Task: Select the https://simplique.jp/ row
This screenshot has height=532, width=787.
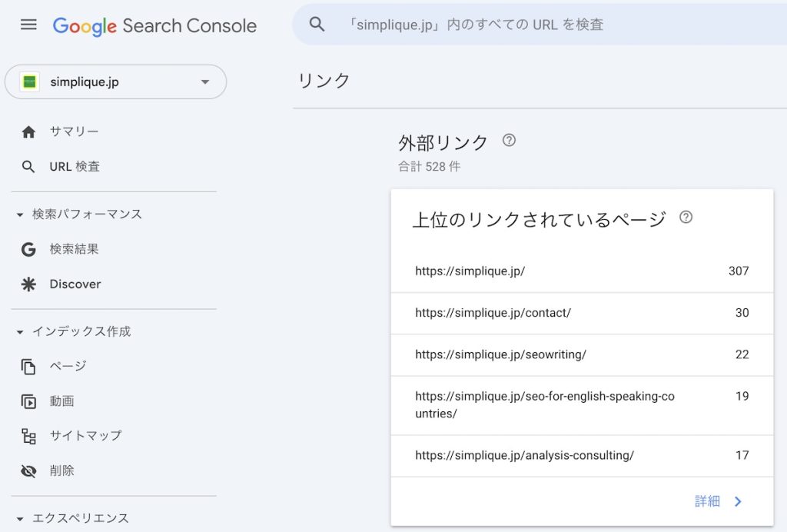Action: [x=582, y=271]
